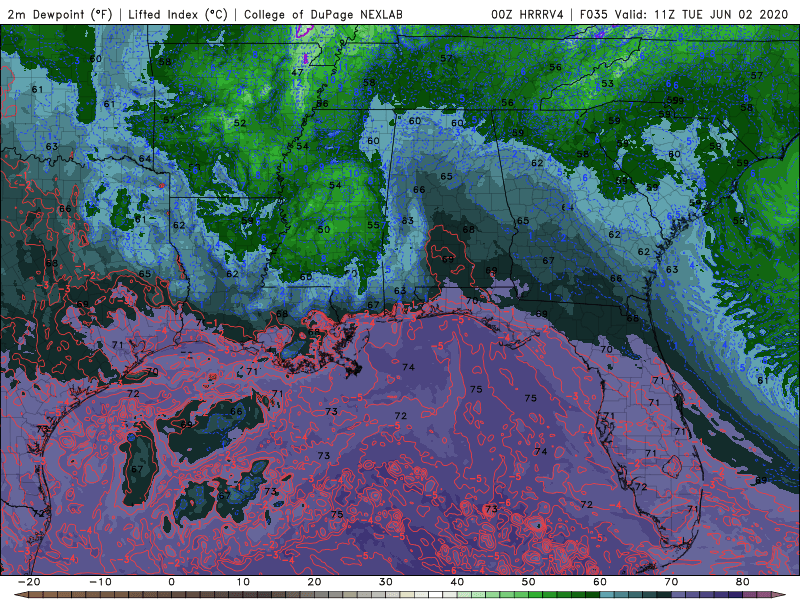This screenshot has height=600, width=800.
Task: Click the -10 label on the color scale
Action: coord(100,582)
